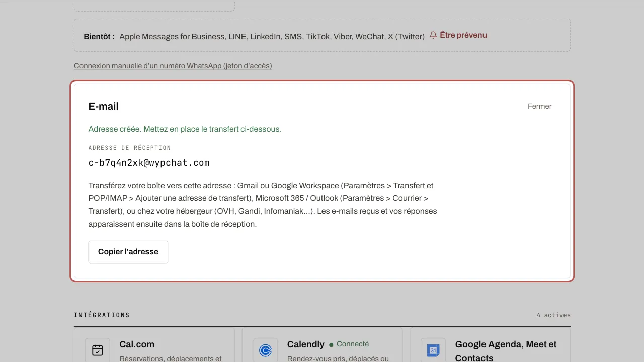
Task: Close the E-mail panel with Fermer
Action: (x=540, y=106)
